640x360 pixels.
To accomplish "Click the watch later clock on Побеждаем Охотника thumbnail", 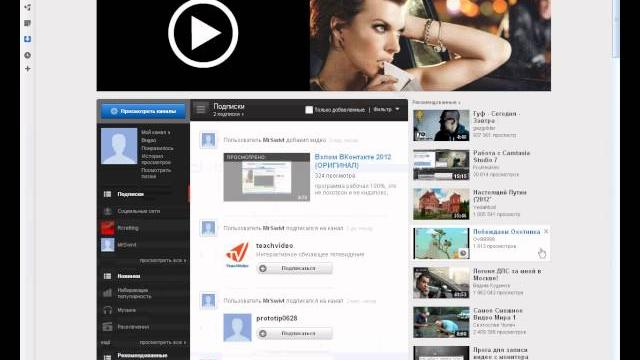I will (x=463, y=253).
